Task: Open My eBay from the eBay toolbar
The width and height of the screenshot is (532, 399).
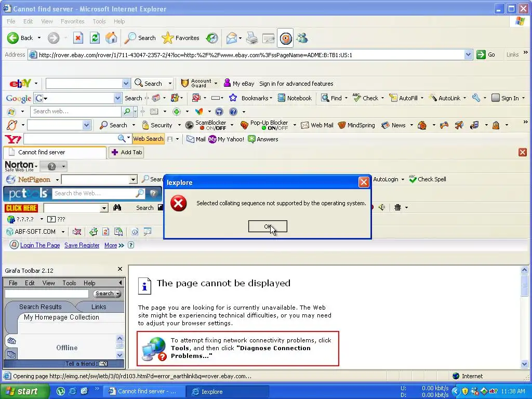Action: coord(239,84)
